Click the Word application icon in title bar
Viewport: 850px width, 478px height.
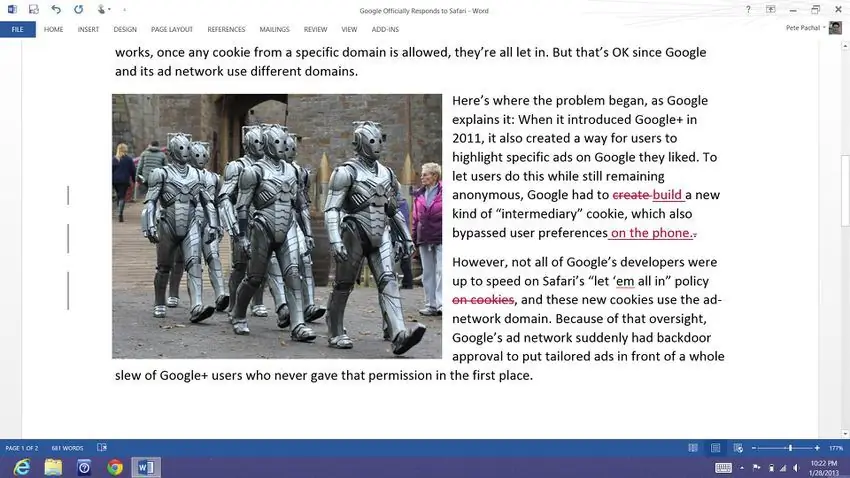[12, 9]
